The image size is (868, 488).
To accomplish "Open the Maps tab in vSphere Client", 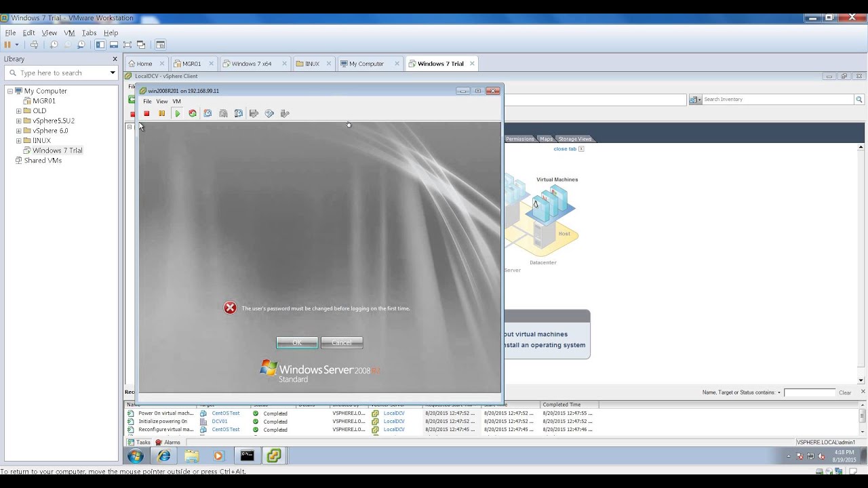I will [547, 139].
